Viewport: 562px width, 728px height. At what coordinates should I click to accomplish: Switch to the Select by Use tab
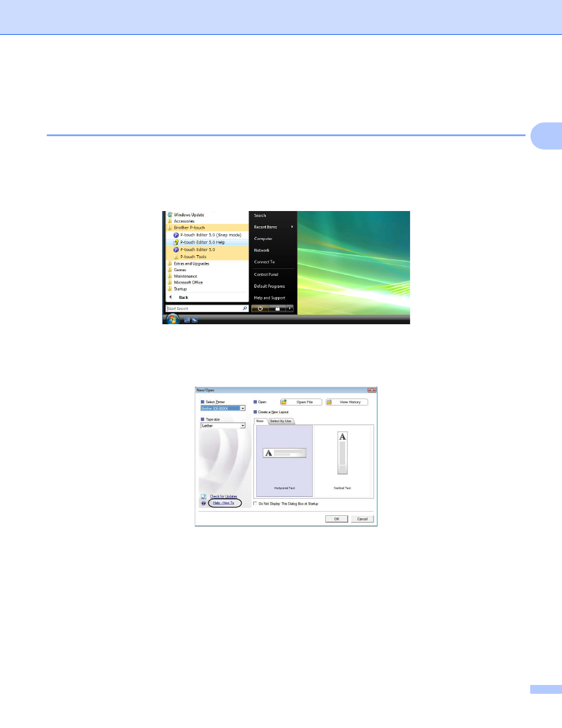pyautogui.click(x=280, y=421)
